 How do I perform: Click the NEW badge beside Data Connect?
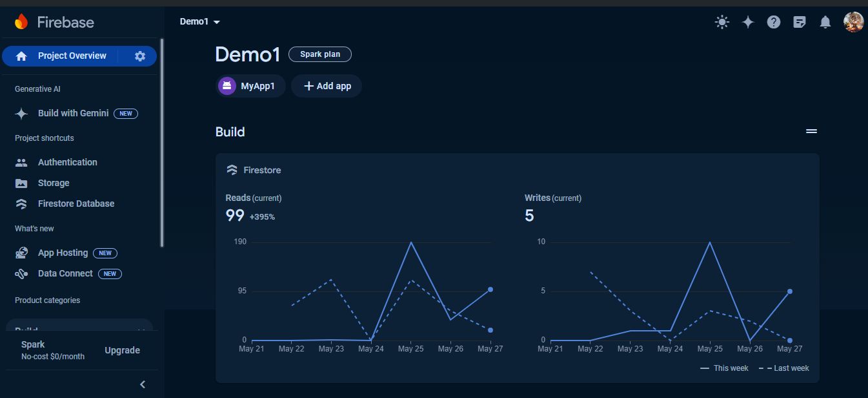pyautogui.click(x=110, y=274)
